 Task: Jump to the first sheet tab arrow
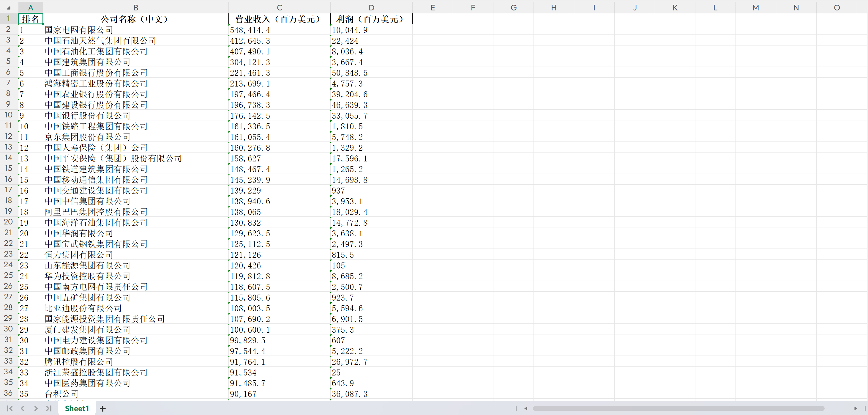[x=10, y=408]
